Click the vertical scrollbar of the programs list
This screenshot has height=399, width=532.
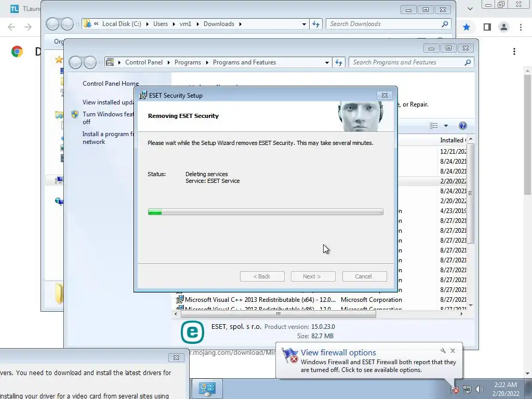click(x=470, y=193)
